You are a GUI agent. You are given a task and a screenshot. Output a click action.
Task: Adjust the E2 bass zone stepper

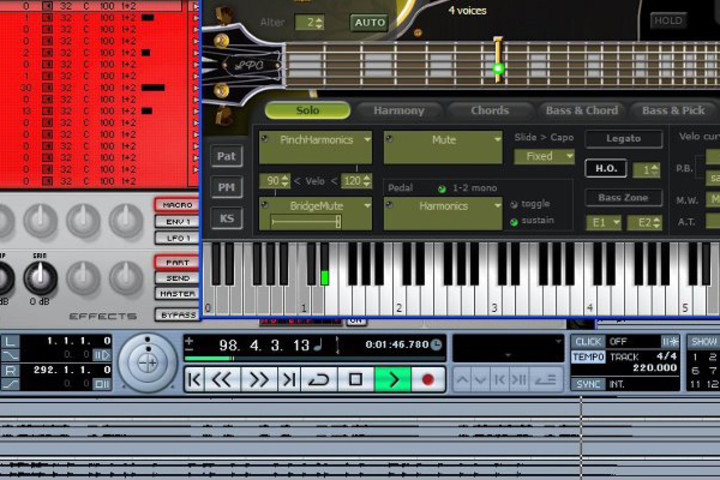coord(657,223)
